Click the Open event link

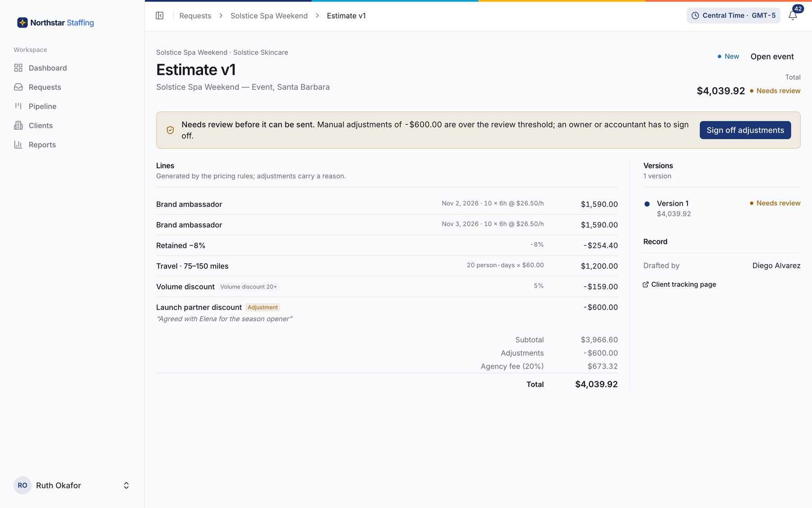772,56
